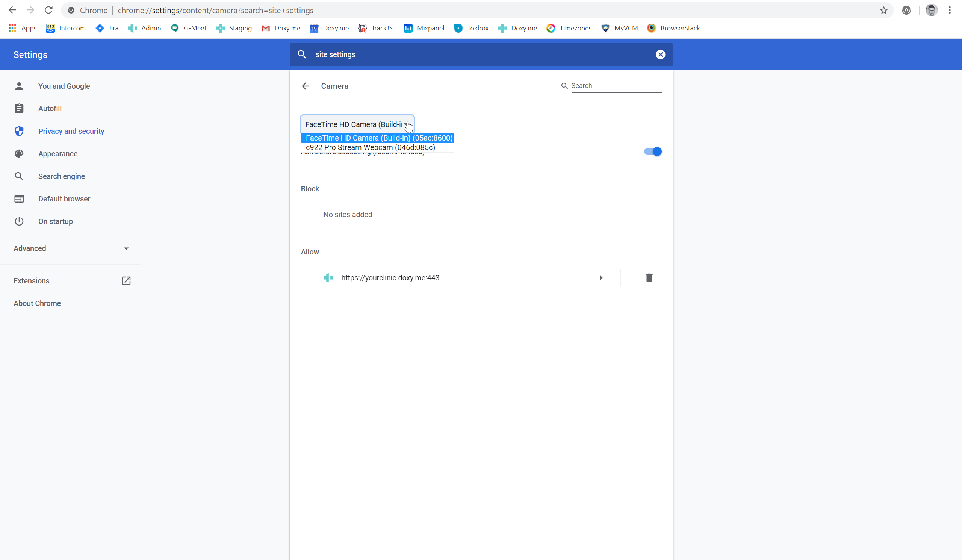Select the c922 Pro Stream Webcam option
The image size is (962, 560).
coord(370,148)
